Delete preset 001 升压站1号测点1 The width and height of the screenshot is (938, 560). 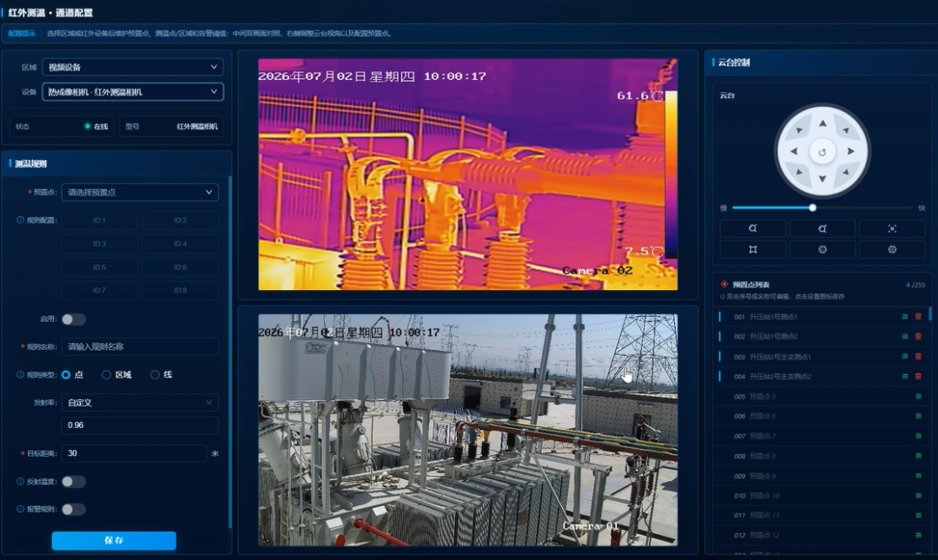[918, 317]
